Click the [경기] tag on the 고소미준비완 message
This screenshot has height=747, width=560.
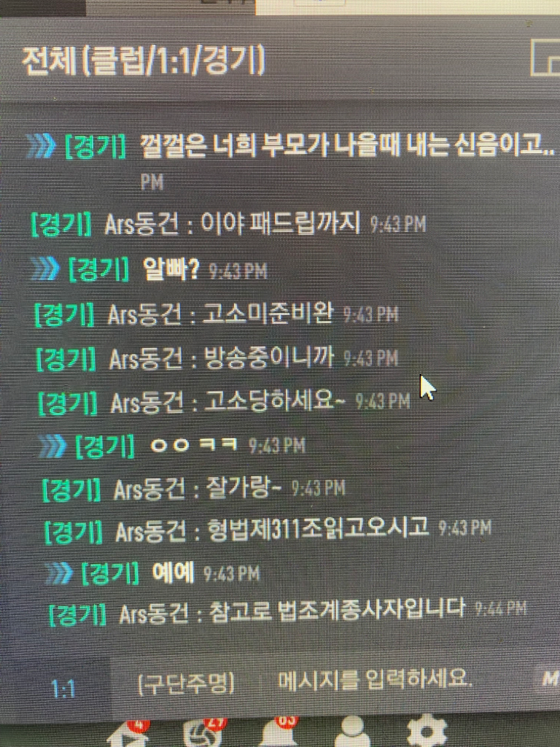[x=64, y=314]
